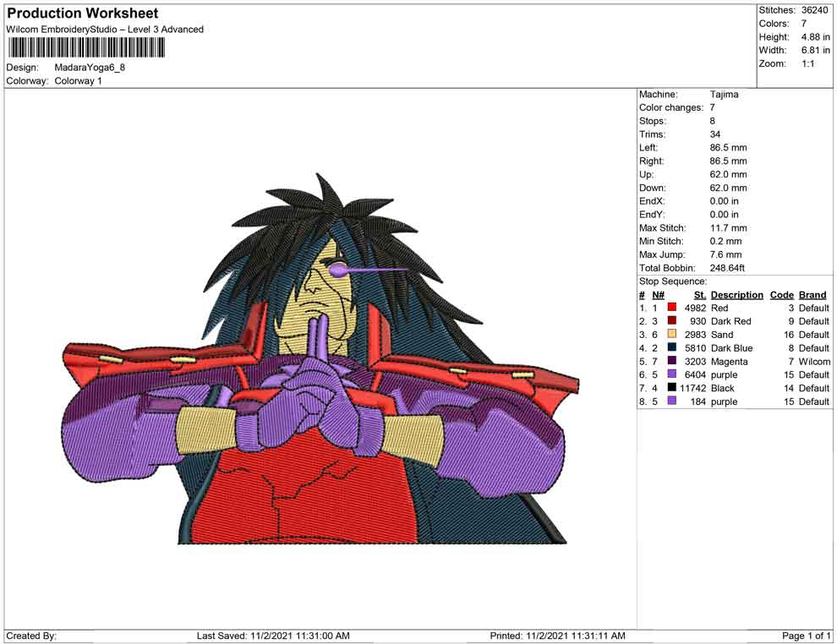Viewport: 837px width, 644px height.
Task: Click the stitch count '4982' in Red row
Action: tap(695, 308)
